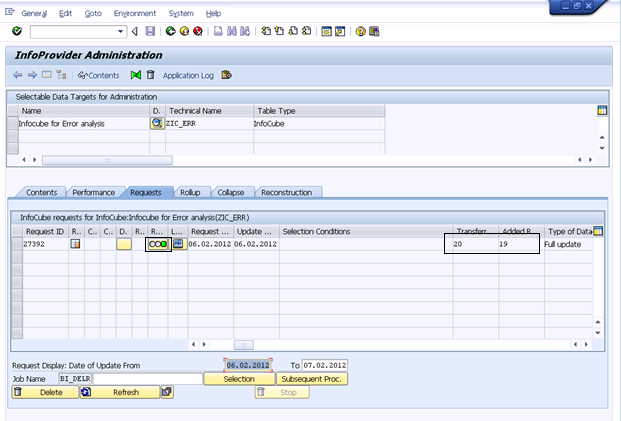Viewport: 621px width, 421px height.
Task: Click the request status traffic light icon
Action: (x=158, y=244)
